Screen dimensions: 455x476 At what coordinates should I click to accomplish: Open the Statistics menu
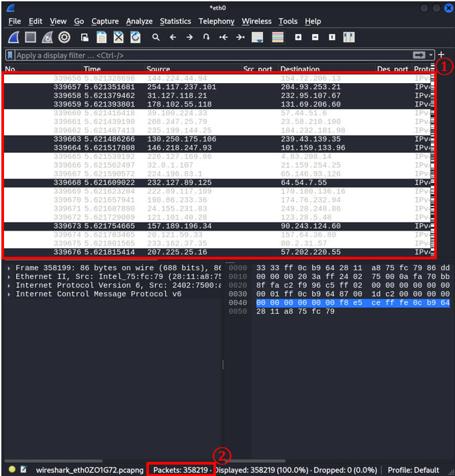tap(175, 21)
